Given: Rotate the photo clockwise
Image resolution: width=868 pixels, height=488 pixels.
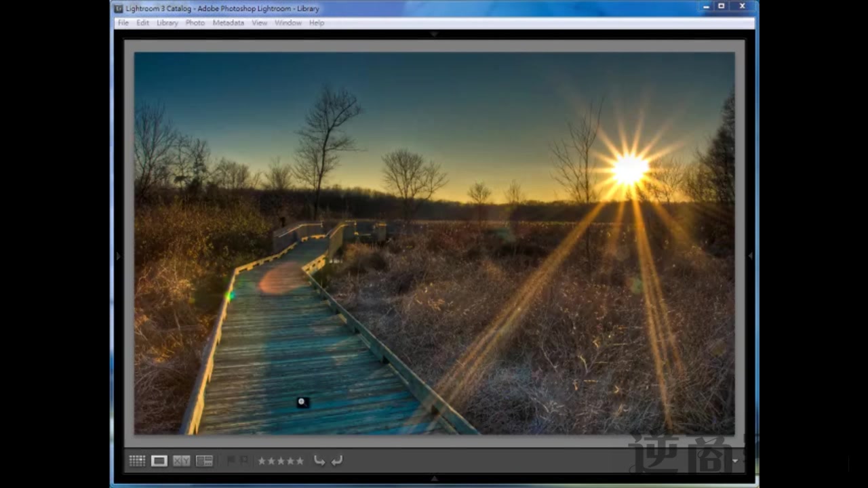Looking at the screenshot, I should pyautogui.click(x=336, y=460).
